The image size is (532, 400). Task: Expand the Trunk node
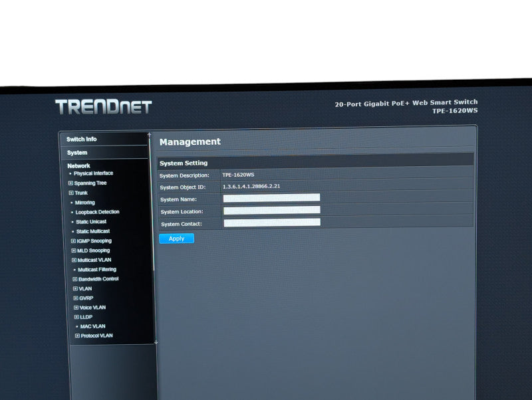click(x=71, y=193)
